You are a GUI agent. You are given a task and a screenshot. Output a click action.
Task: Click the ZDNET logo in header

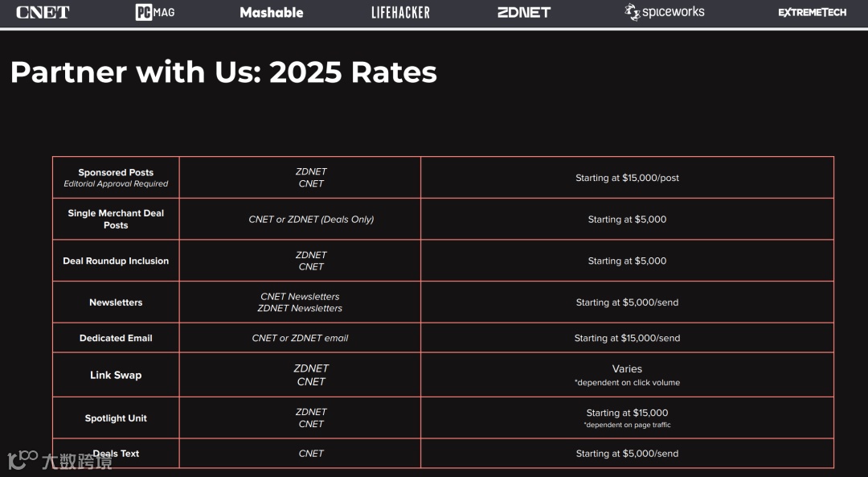point(524,12)
